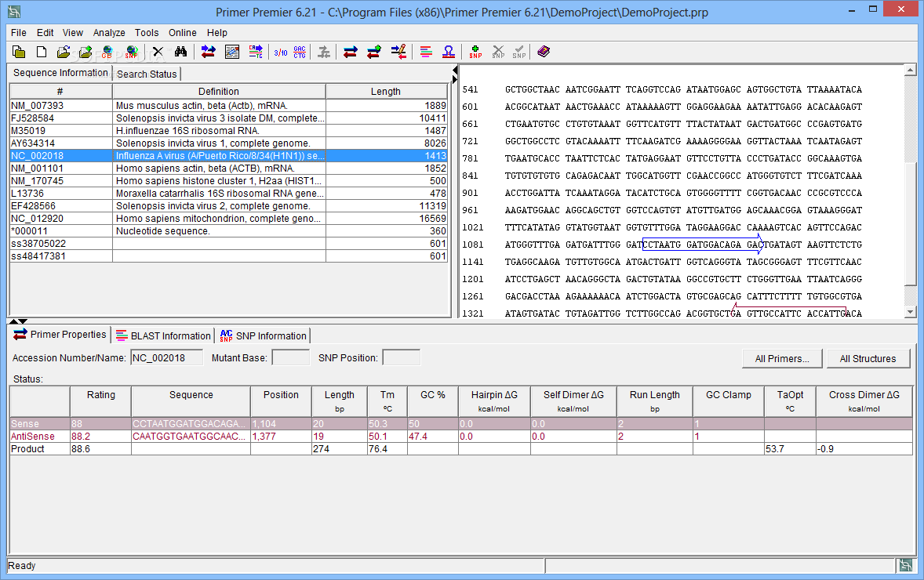Click the open folder with green arrow icon
This screenshot has height=580, width=924.
[85, 52]
